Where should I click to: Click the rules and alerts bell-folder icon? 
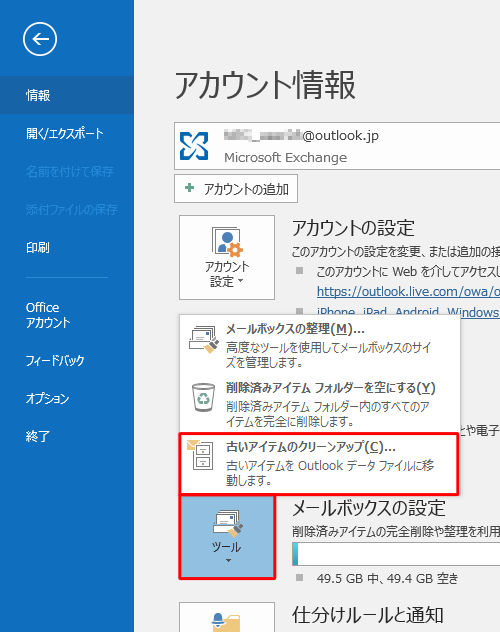(226, 622)
